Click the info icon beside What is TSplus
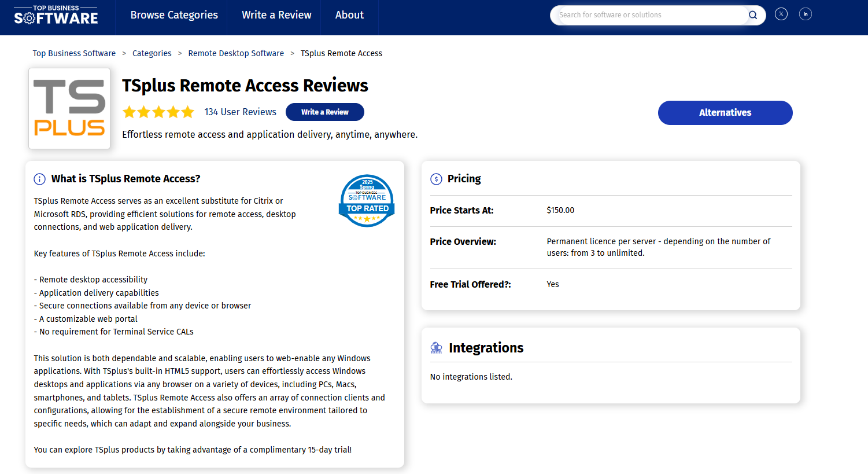This screenshot has height=474, width=868. point(39,179)
